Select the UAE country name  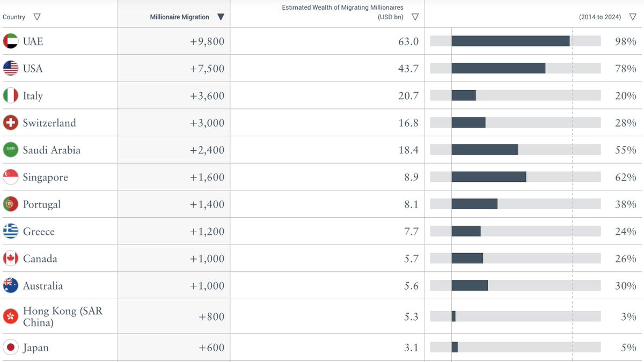[x=33, y=41]
